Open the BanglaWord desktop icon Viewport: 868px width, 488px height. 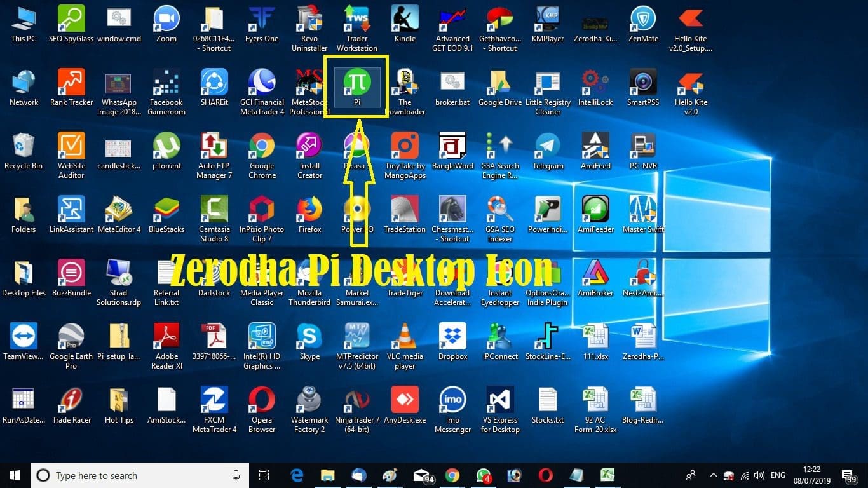[452, 151]
